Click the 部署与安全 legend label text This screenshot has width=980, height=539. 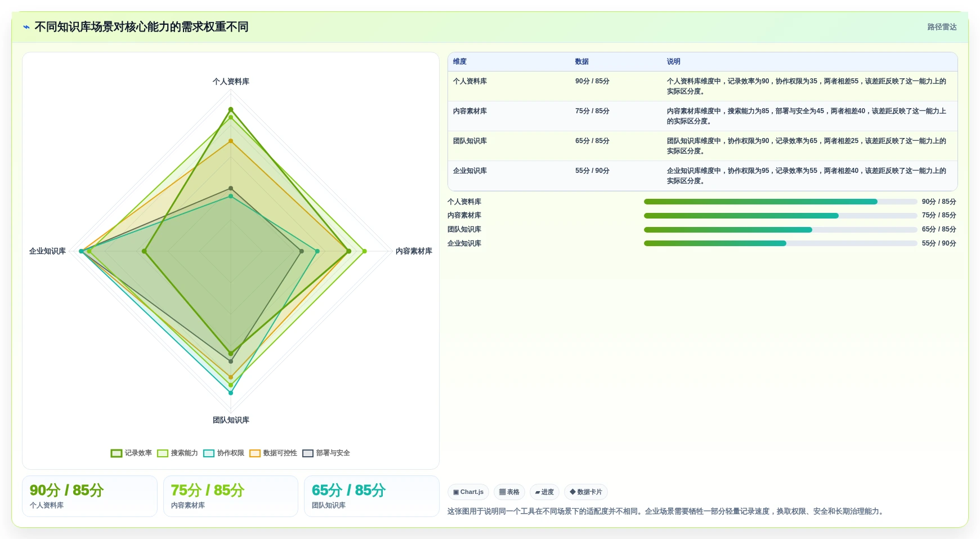coord(333,453)
